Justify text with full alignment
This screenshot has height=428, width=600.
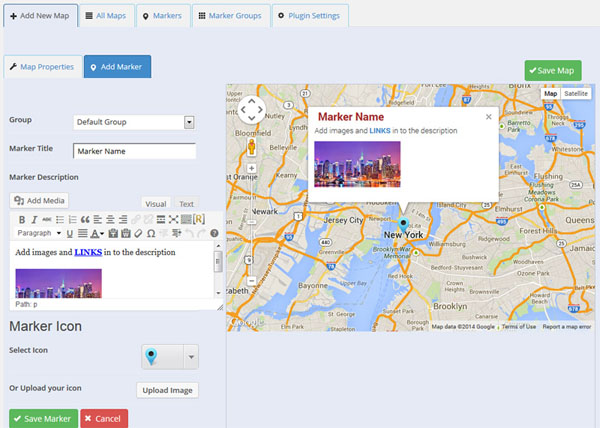click(x=82, y=233)
